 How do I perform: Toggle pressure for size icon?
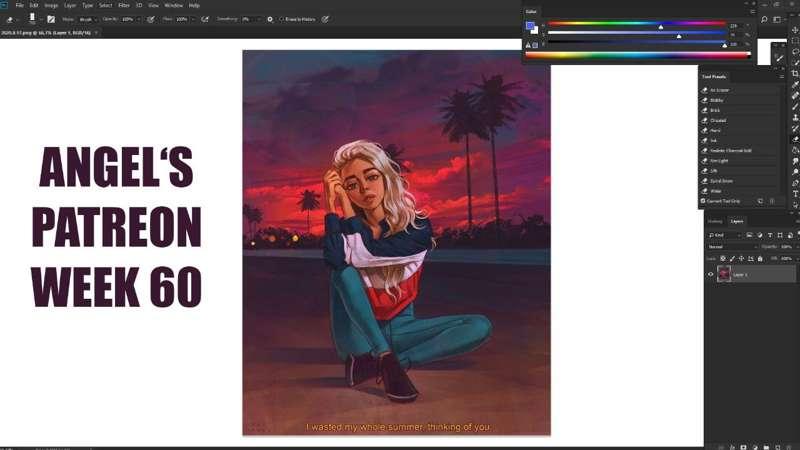pyautogui.click(x=325, y=19)
